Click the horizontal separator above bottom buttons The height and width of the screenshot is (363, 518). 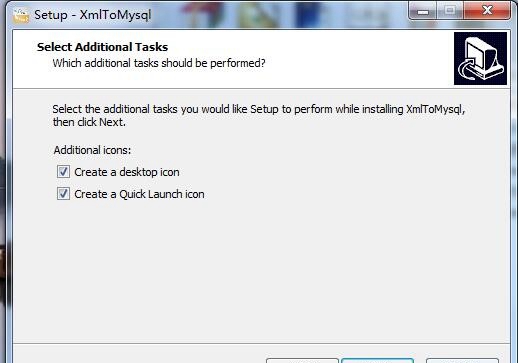(261, 343)
